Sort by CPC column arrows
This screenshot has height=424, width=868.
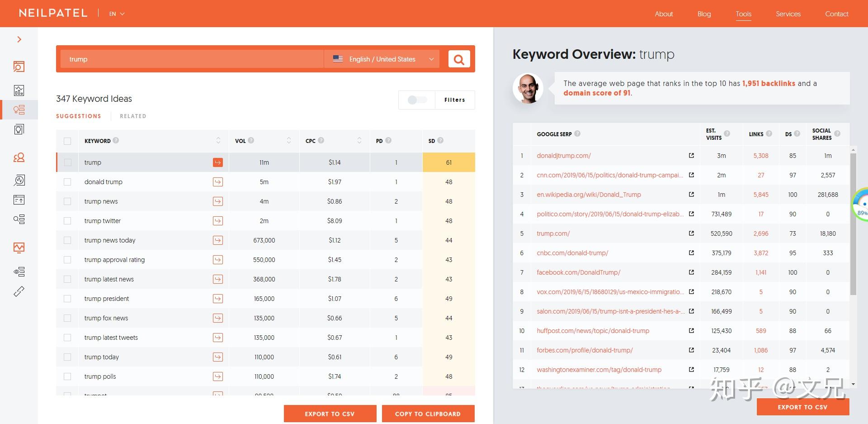[359, 140]
